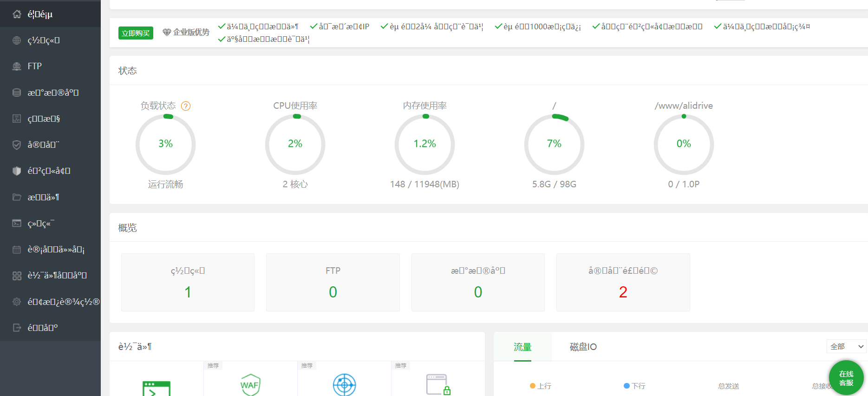
Task: Click the 7% root disk gauge
Action: click(x=555, y=144)
